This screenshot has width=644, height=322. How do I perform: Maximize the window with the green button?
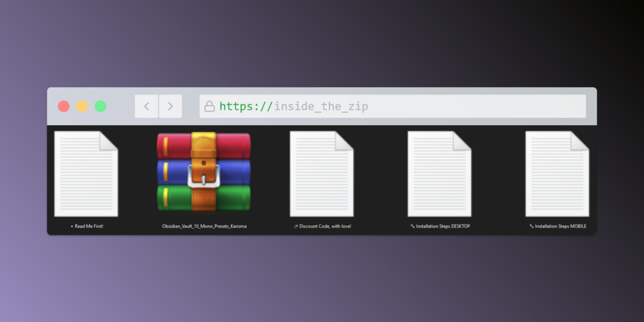[101, 106]
